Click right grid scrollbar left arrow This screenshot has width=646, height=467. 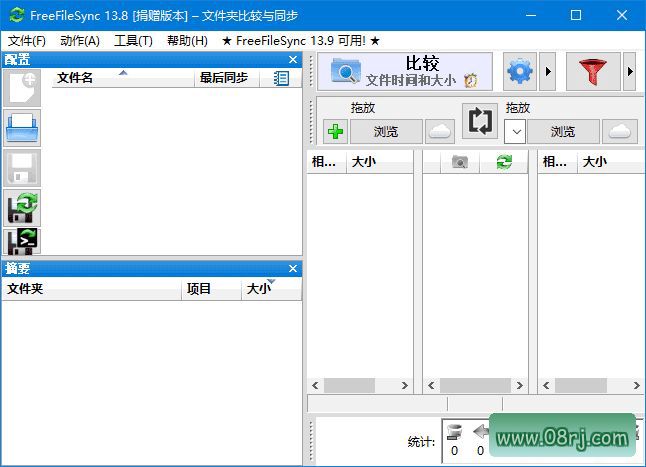(x=546, y=385)
